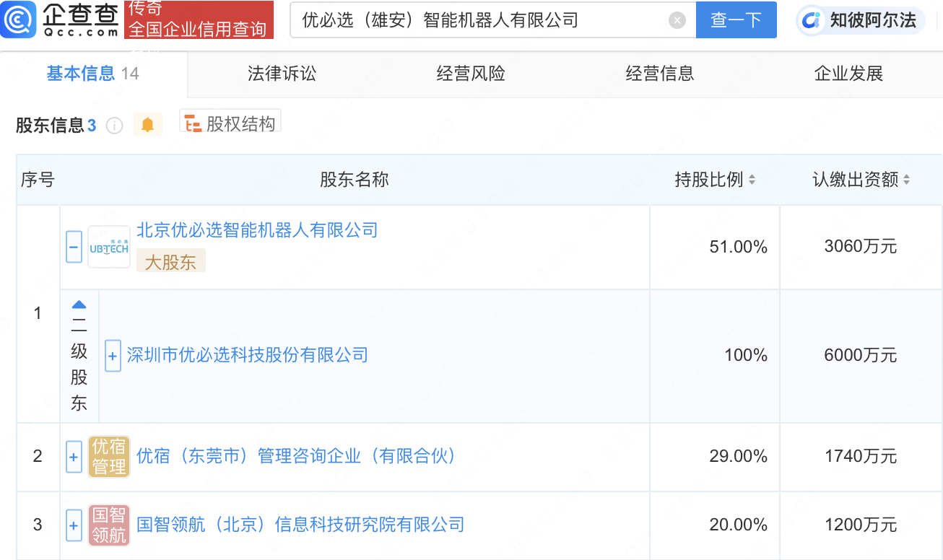Click the orange bell alert icon
The height and width of the screenshot is (560, 943).
coord(148,125)
